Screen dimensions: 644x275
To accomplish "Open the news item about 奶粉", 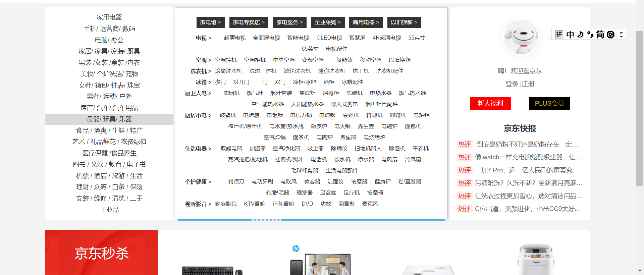I will coord(528,145).
